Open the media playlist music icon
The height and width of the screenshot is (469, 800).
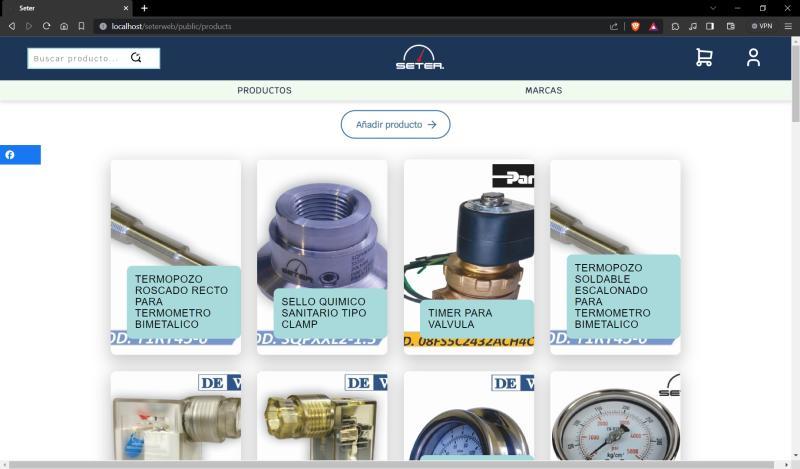tap(692, 26)
